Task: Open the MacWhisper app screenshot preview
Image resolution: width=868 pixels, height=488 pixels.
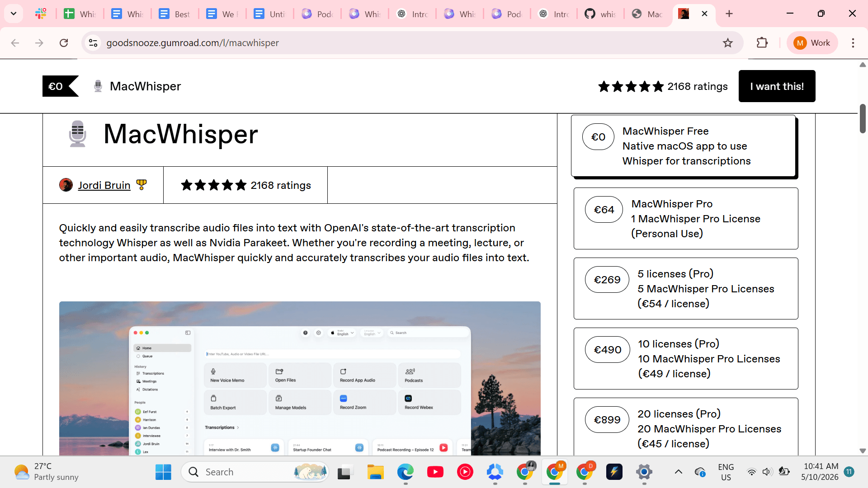Action: (300, 378)
